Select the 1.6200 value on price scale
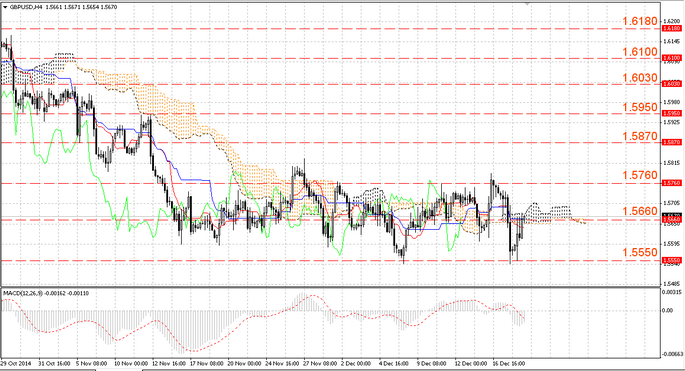This screenshot has height=371, width=685. point(671,21)
